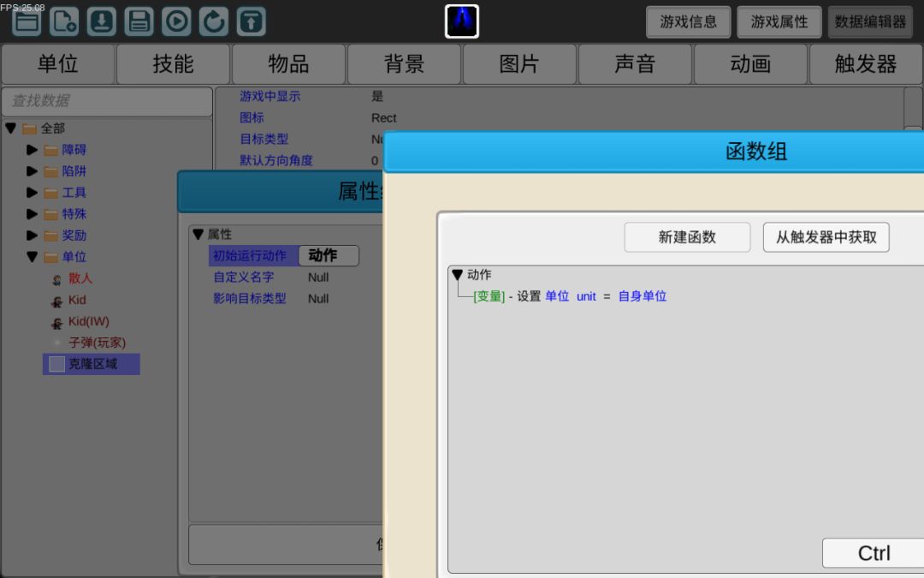Click the unit variable name link
This screenshot has height=578, width=924.
(586, 296)
